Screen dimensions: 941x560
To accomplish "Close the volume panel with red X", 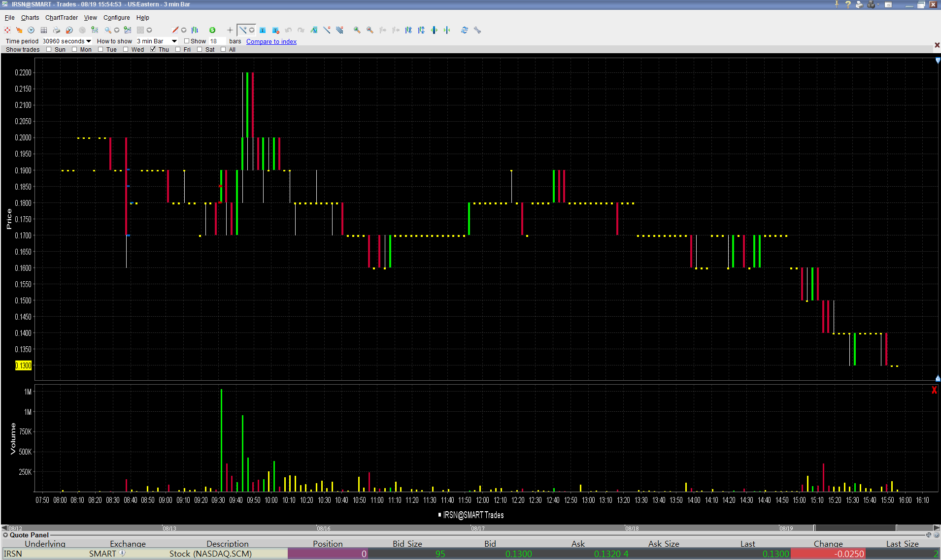I will pos(934,390).
